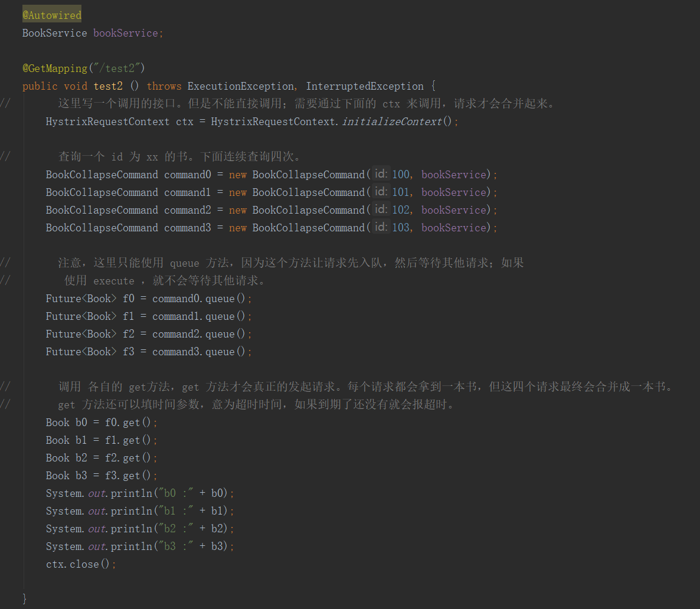Viewport: 700px width, 609px height.
Task: Click the id inlay hint beside 100
Action: (380, 174)
